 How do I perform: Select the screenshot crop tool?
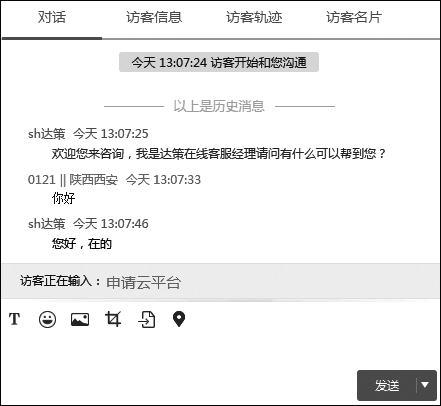point(113,319)
